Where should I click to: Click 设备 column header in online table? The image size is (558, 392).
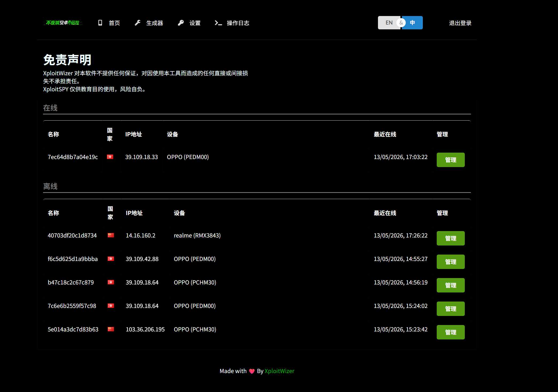(173, 134)
